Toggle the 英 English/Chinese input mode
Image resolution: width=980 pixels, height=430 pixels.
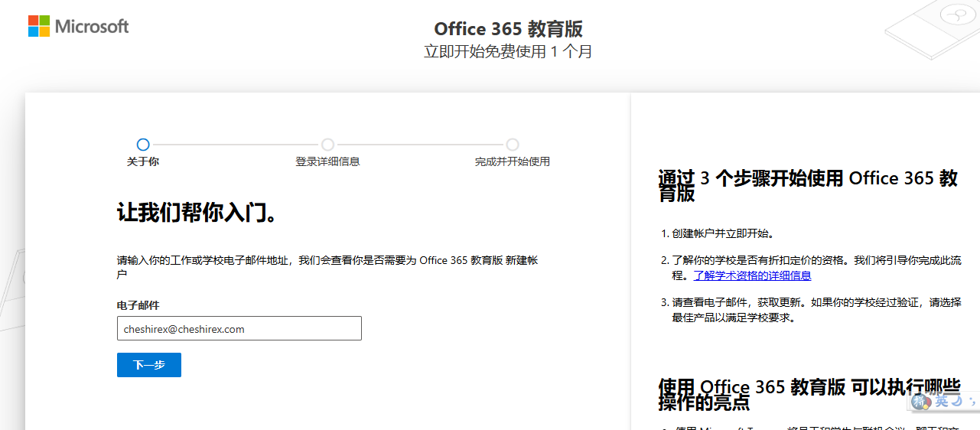(x=942, y=401)
